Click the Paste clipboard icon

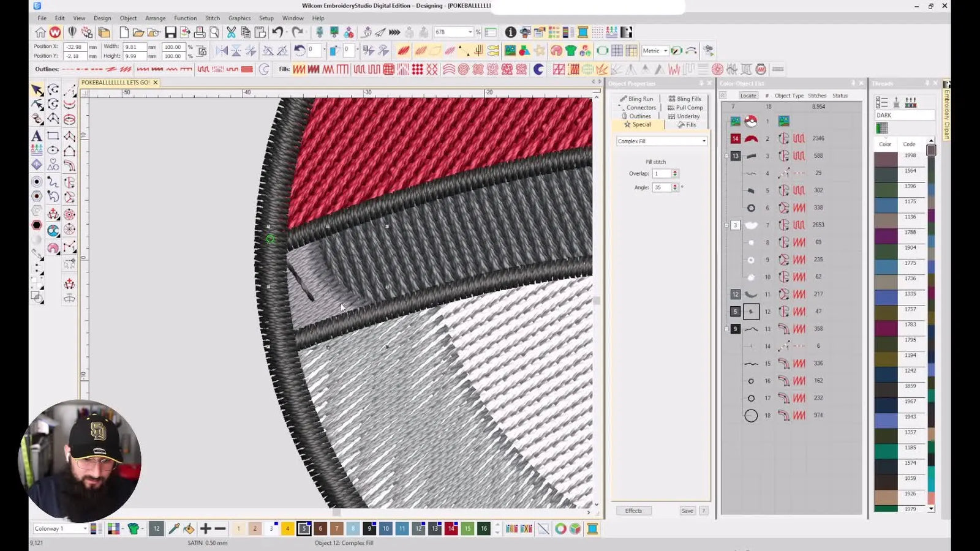tap(260, 32)
